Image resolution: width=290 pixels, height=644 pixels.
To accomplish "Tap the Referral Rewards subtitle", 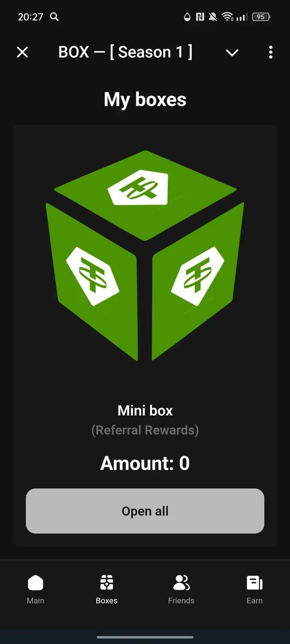I will click(x=145, y=430).
